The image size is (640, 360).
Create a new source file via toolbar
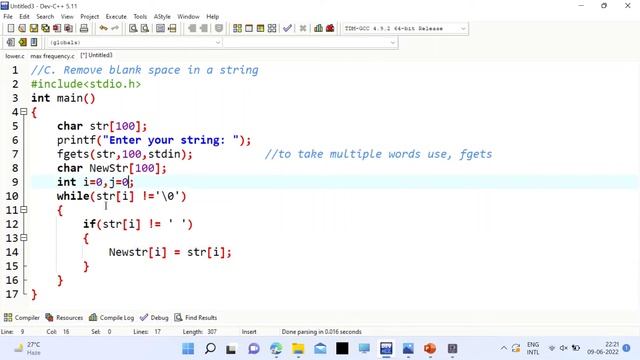[x=11, y=28]
